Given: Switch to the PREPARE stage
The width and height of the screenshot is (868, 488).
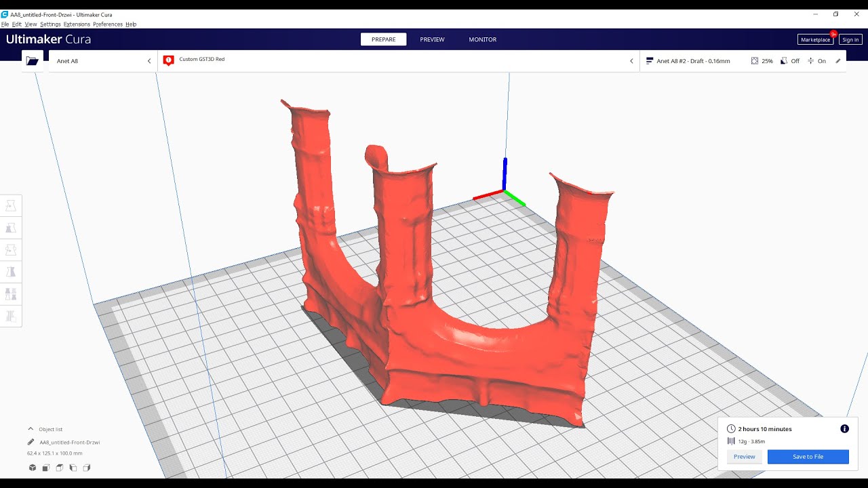Looking at the screenshot, I should tap(383, 39).
